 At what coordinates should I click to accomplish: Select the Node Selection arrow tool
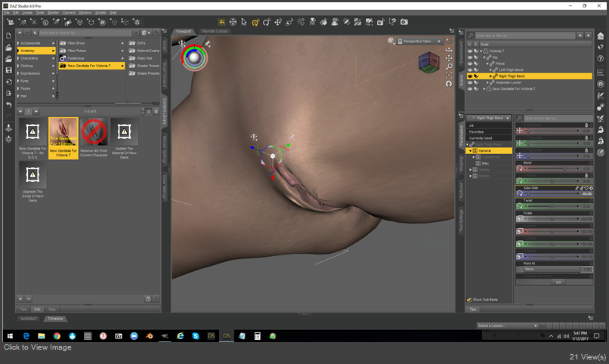tap(244, 22)
